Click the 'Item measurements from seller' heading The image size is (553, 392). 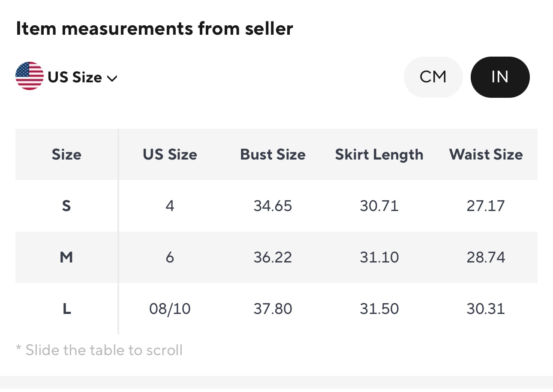click(x=154, y=29)
